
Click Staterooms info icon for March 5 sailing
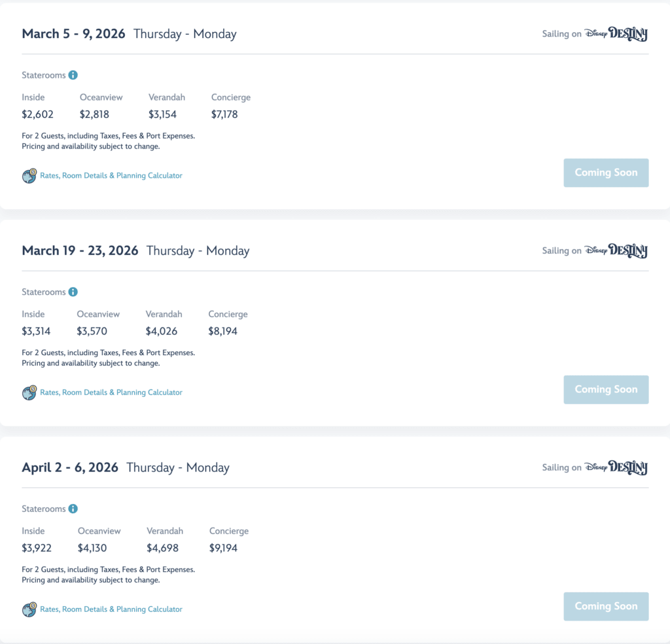tap(73, 75)
